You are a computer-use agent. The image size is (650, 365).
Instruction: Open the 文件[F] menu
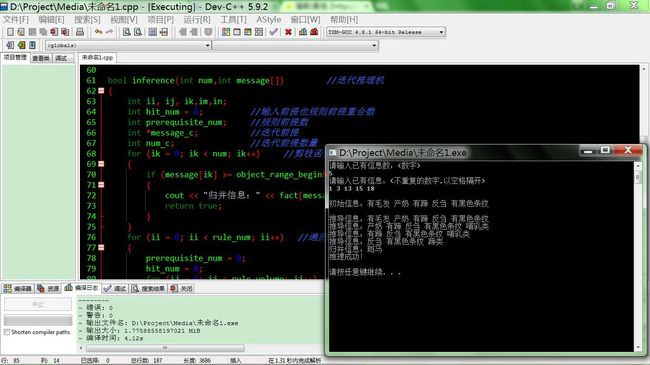[x=16, y=19]
